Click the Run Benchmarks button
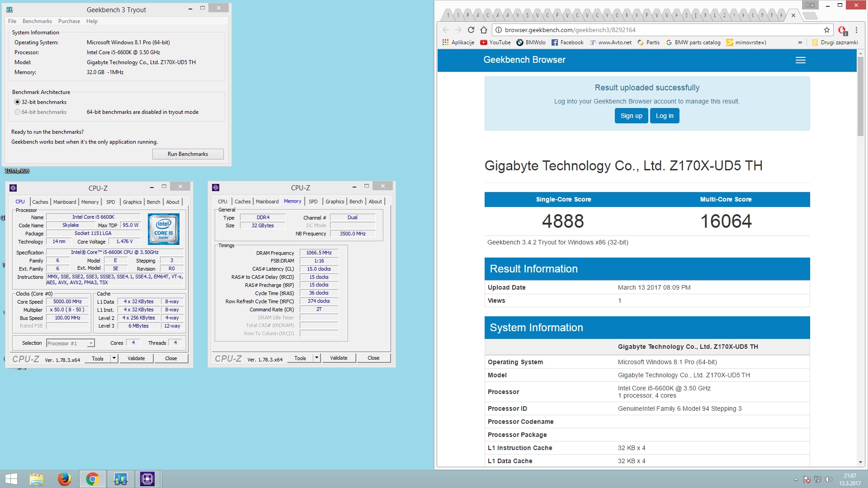Image resolution: width=868 pixels, height=488 pixels. click(188, 154)
